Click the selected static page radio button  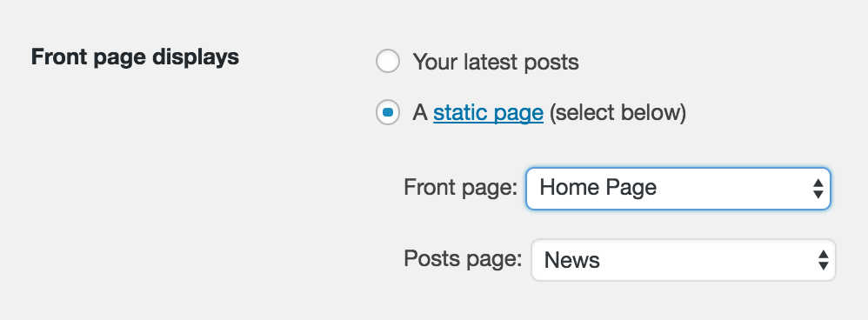point(388,112)
